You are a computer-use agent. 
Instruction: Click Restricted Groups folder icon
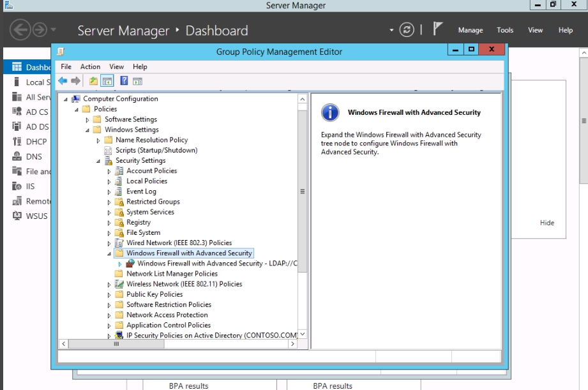coord(119,202)
